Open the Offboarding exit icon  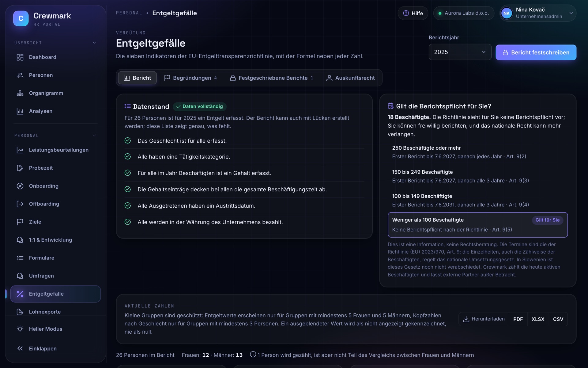pyautogui.click(x=20, y=204)
